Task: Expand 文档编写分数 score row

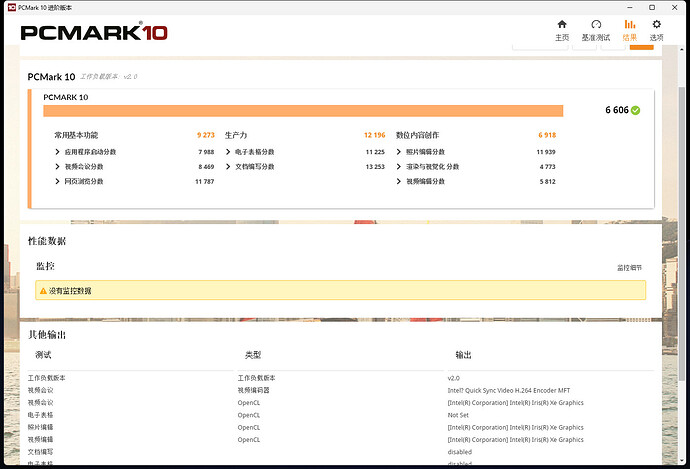Action: (229, 167)
